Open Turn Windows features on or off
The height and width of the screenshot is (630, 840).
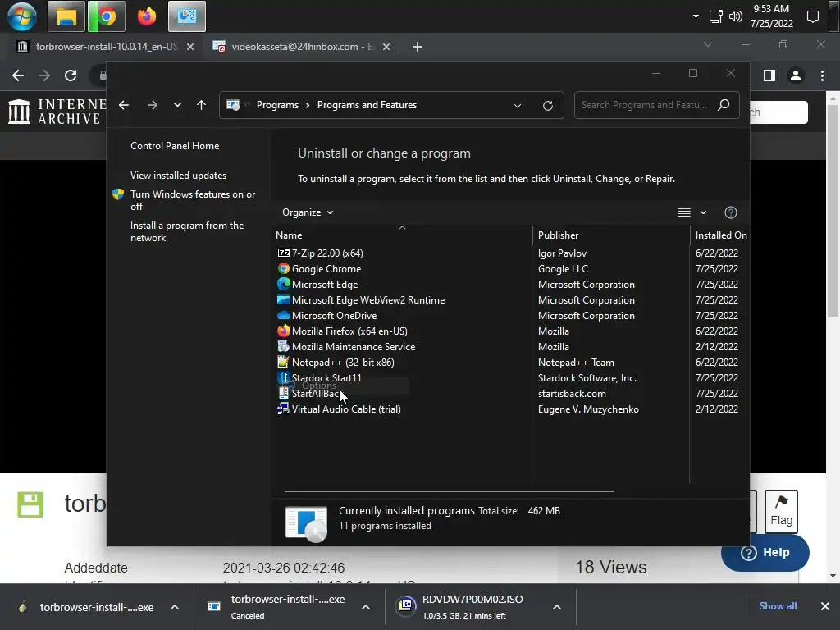click(x=193, y=200)
